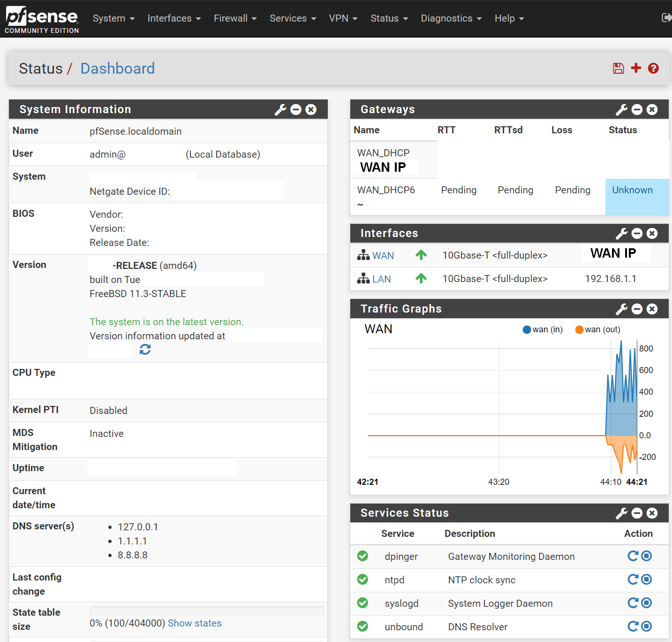Open the VPN dropdown menu
Screen dimensions: 672x642
tap(343, 18)
